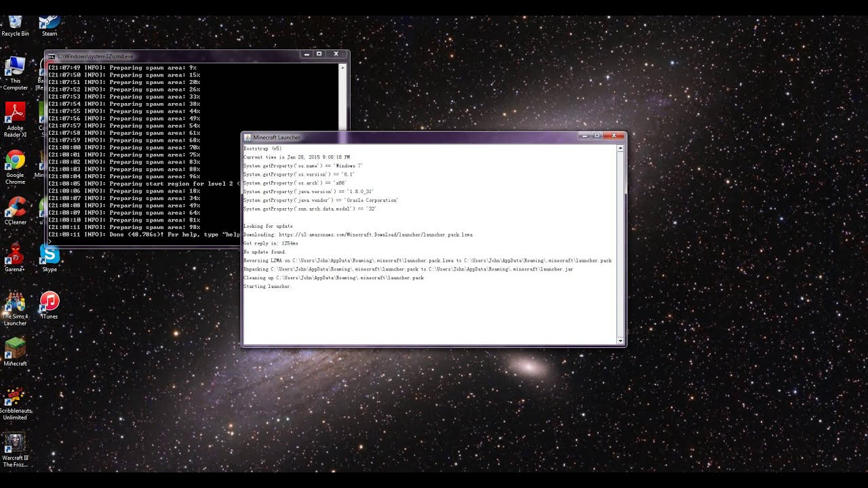Select The Sims 4 Launcher icon
Screen dimensions: 868x488
(x=15, y=308)
